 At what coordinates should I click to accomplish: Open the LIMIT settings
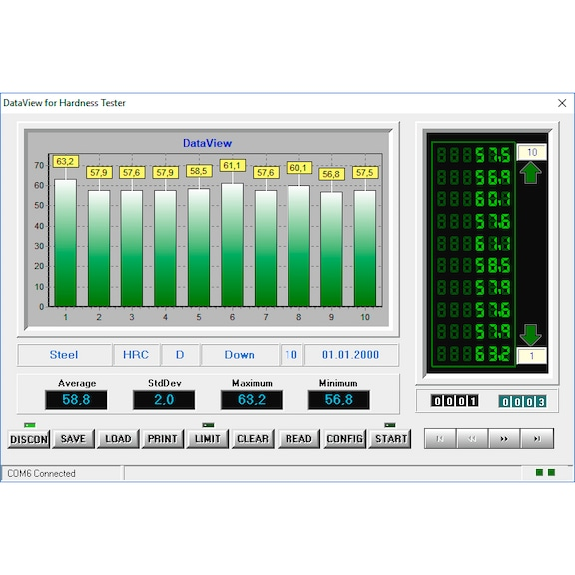(x=208, y=439)
